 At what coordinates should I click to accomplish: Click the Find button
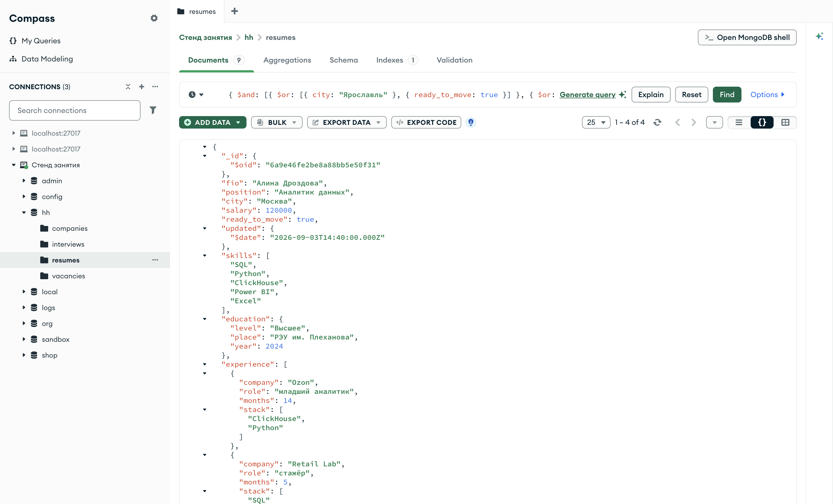(x=727, y=95)
